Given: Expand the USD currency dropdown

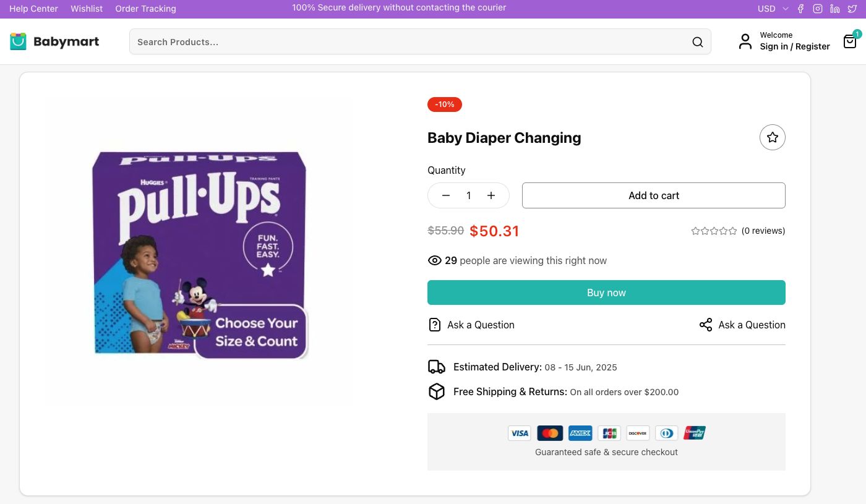Looking at the screenshot, I should click(x=773, y=9).
